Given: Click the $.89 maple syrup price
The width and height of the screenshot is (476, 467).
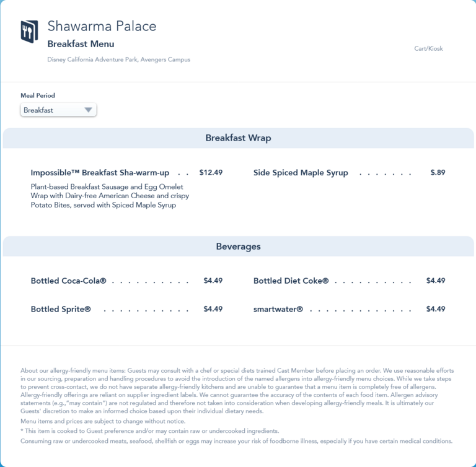Looking at the screenshot, I should (x=438, y=173).
